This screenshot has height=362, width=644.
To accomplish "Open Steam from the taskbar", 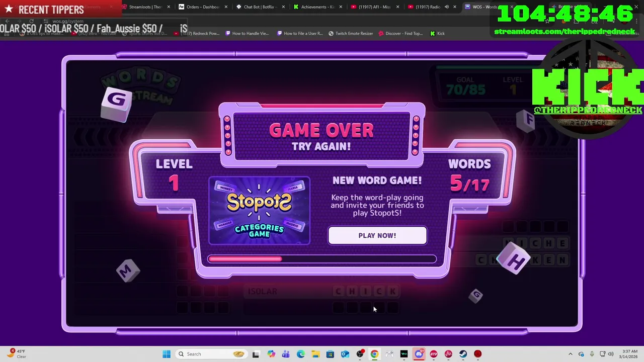I will point(463,354).
